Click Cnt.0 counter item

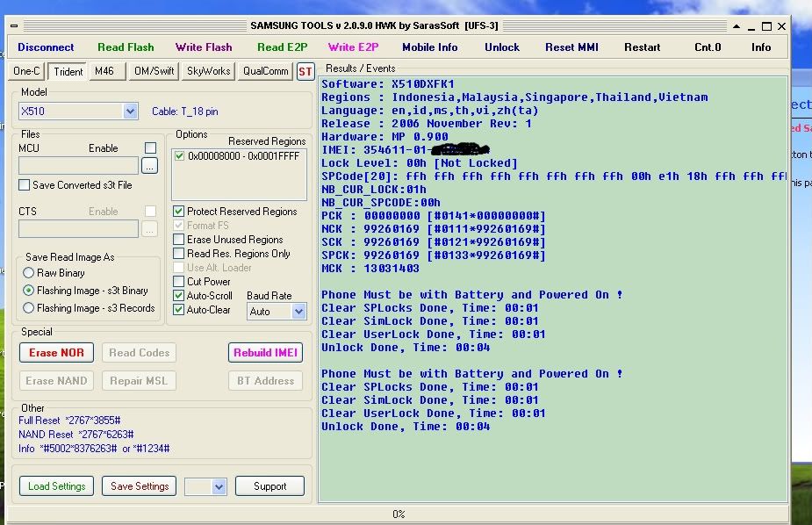tap(708, 47)
